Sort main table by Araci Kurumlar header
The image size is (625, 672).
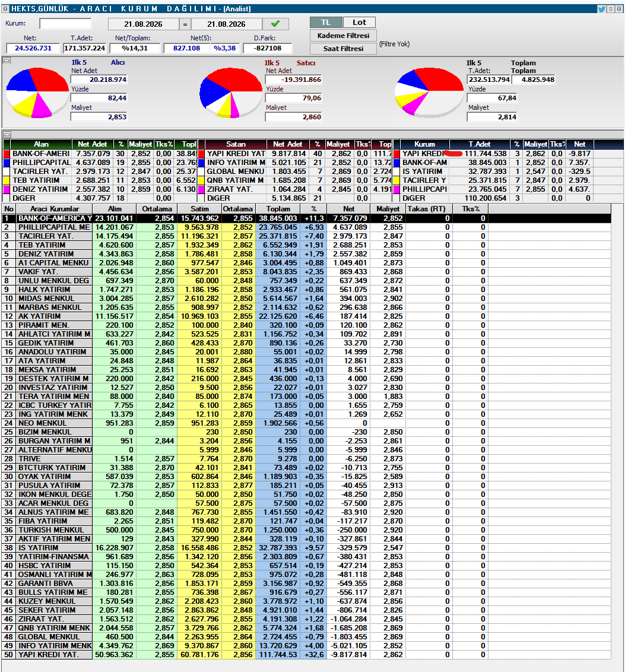[x=55, y=209]
